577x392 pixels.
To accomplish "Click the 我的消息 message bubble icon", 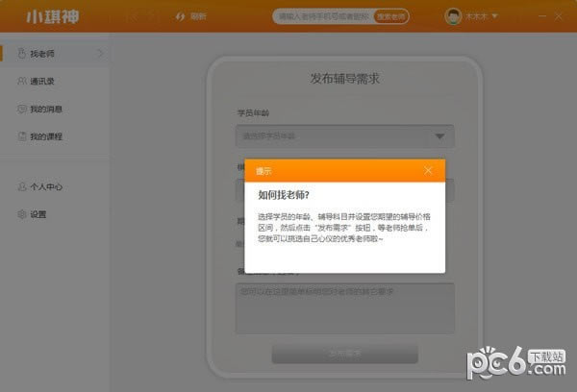I will click(x=21, y=110).
